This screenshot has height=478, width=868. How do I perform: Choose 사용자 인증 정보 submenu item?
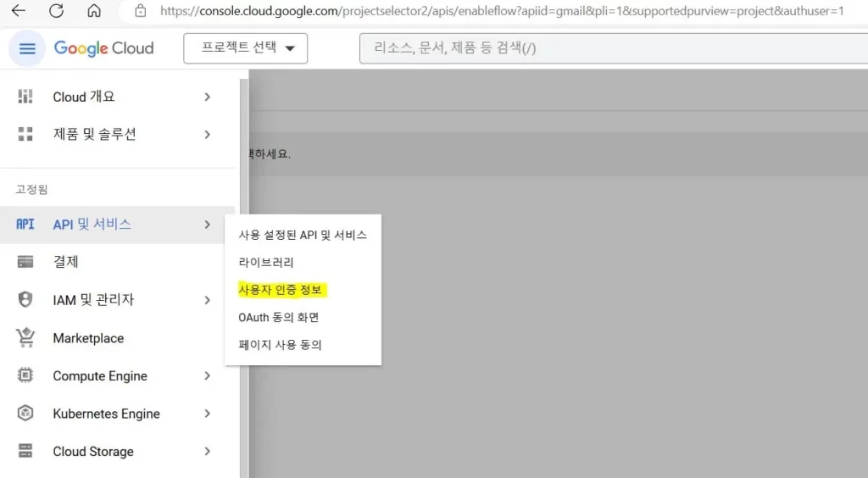[280, 290]
